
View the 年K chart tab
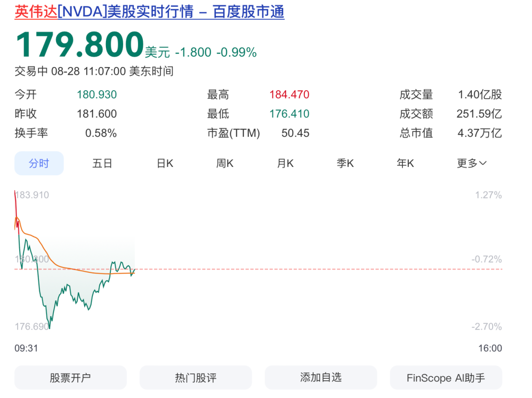(x=405, y=164)
